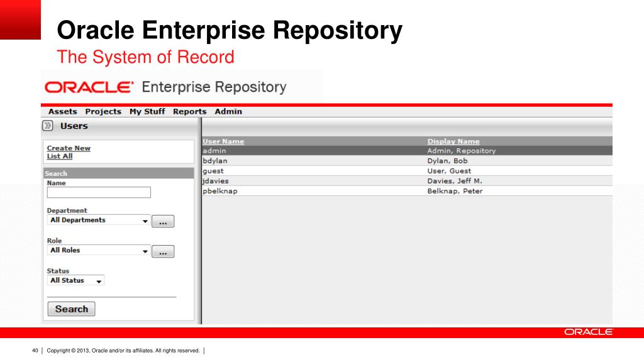Image resolution: width=644 pixels, height=362 pixels.
Task: Open the All Departments dropdown
Action: 98,220
